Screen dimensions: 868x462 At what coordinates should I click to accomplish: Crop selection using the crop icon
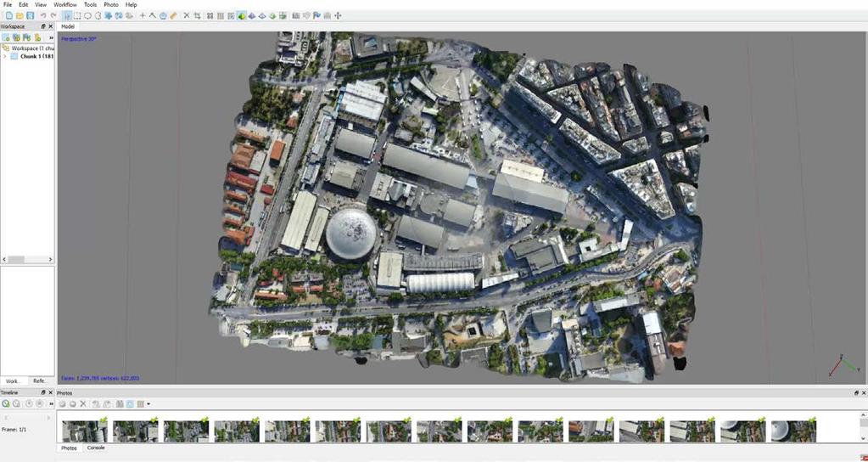tap(197, 15)
